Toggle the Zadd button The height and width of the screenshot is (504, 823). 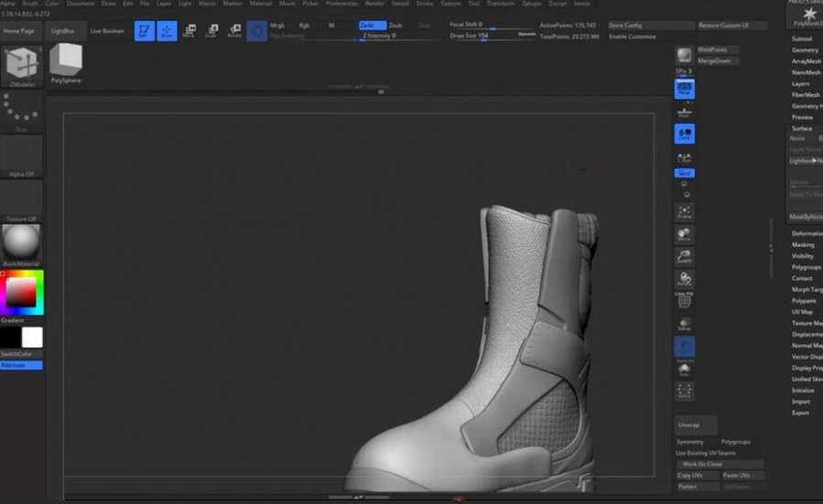[x=373, y=26]
